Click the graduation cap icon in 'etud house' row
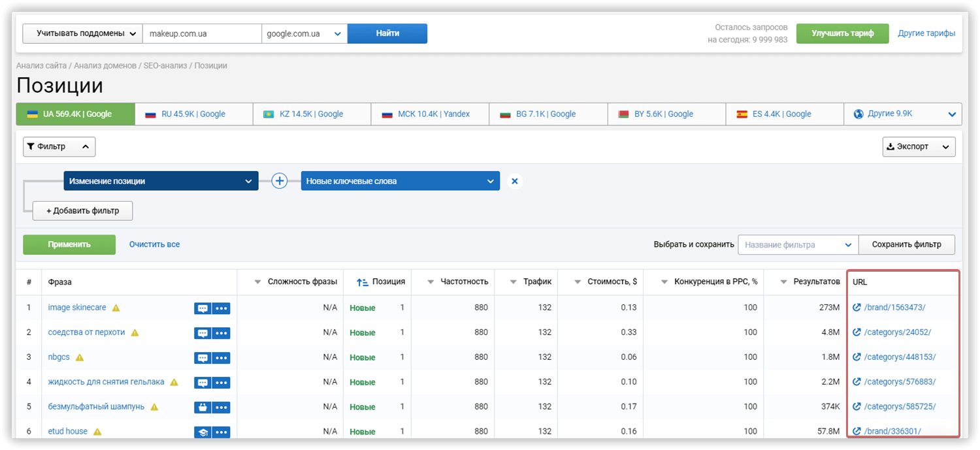980x450 pixels. pos(203,432)
